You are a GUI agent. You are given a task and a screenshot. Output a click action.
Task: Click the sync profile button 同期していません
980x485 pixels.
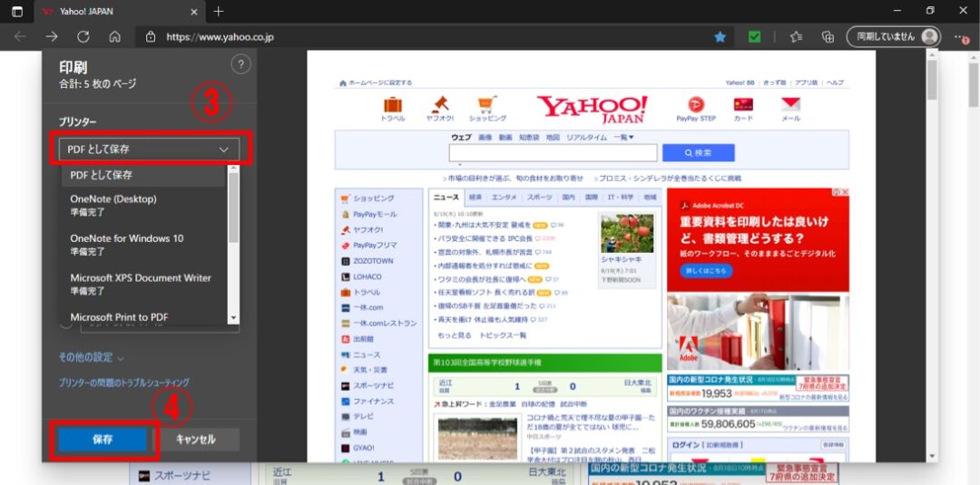(x=893, y=37)
